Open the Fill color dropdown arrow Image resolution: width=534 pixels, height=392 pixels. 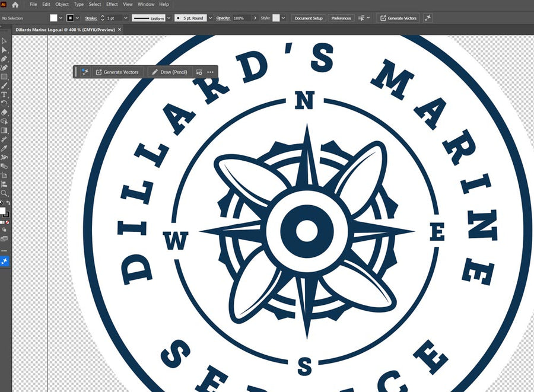pos(61,18)
